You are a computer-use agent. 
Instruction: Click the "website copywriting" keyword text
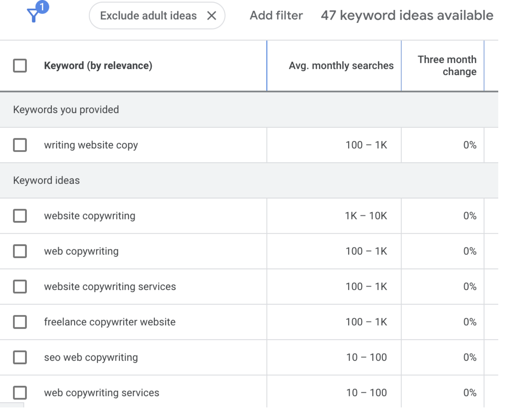coord(89,216)
